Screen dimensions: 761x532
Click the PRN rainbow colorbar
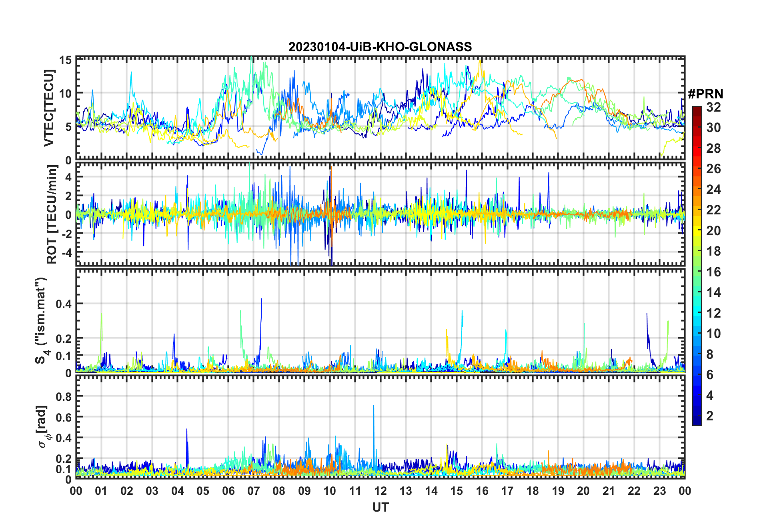pos(697,266)
